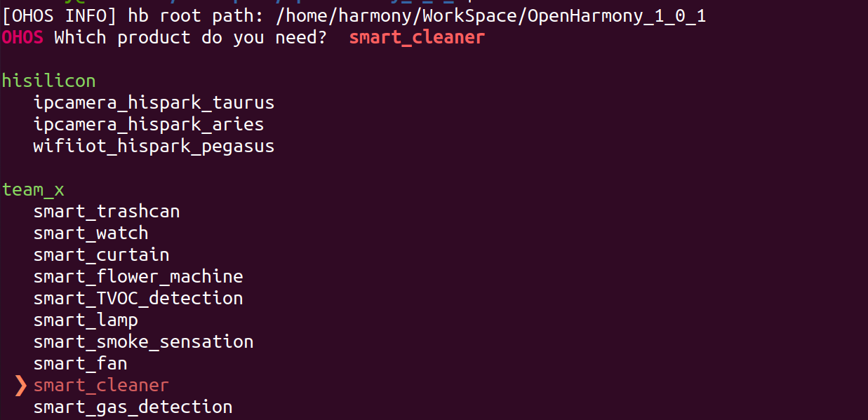This screenshot has height=420, width=868.
Task: Pick the smart_TVOC_detection entry
Action: [x=138, y=298]
